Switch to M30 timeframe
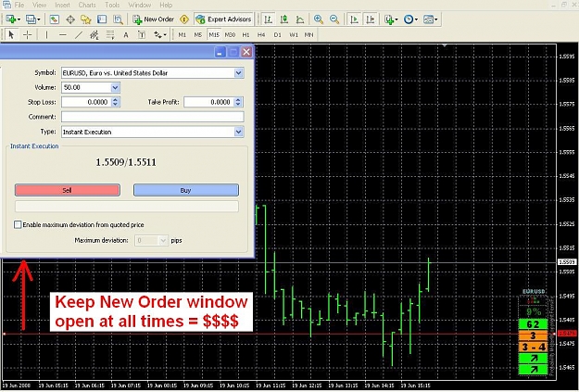The height and width of the screenshot is (392, 579). [x=230, y=34]
